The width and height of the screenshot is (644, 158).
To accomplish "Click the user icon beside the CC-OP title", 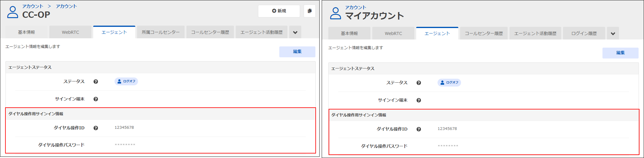I will pos(13,12).
